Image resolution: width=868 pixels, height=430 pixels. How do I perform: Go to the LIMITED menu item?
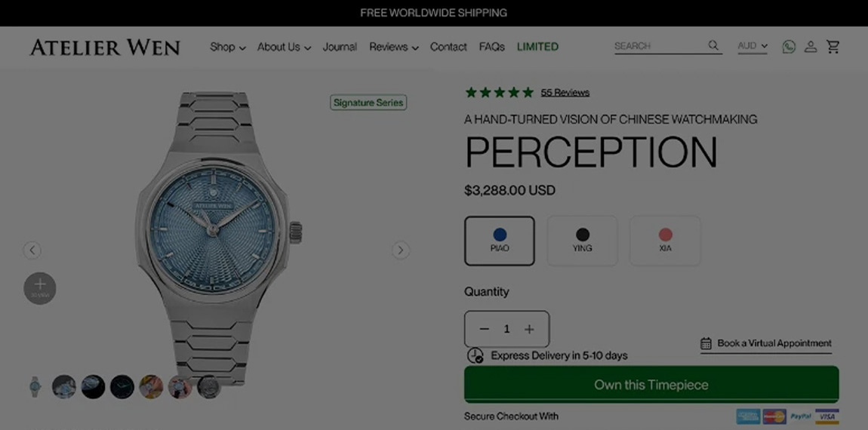click(537, 47)
